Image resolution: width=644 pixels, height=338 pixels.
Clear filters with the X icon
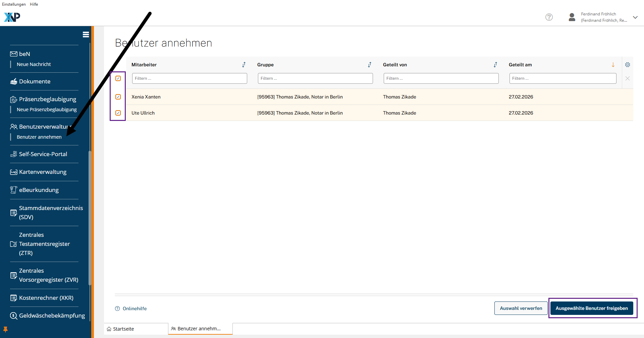(x=627, y=78)
